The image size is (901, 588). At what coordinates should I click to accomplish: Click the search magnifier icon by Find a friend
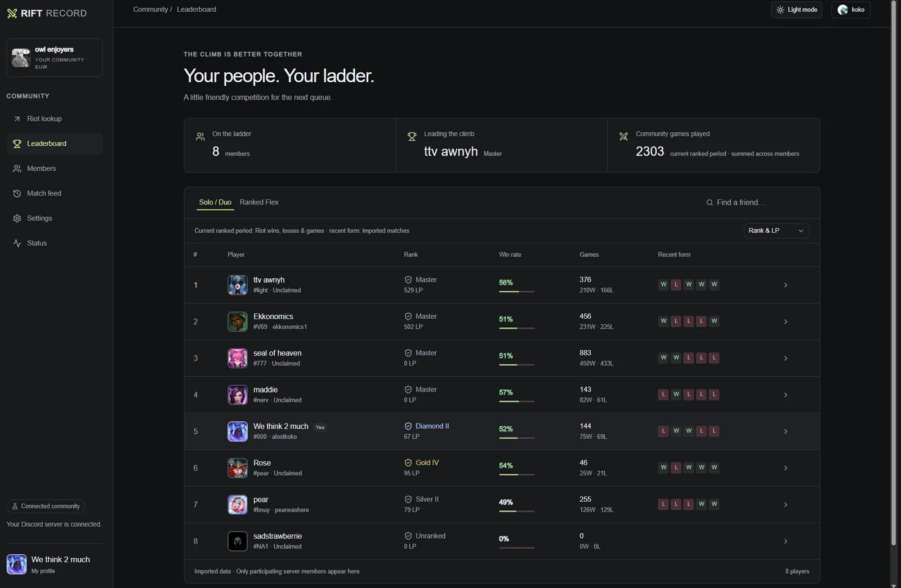(x=710, y=203)
